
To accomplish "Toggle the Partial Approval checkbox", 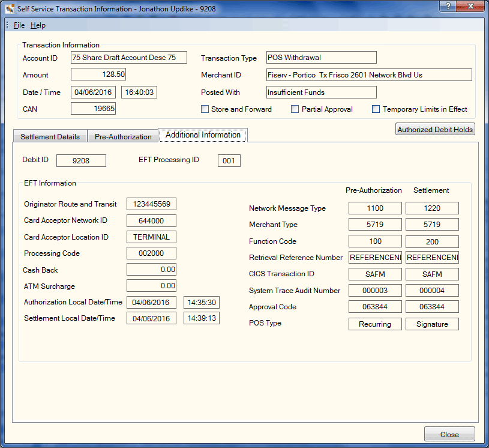I will click(x=295, y=109).
